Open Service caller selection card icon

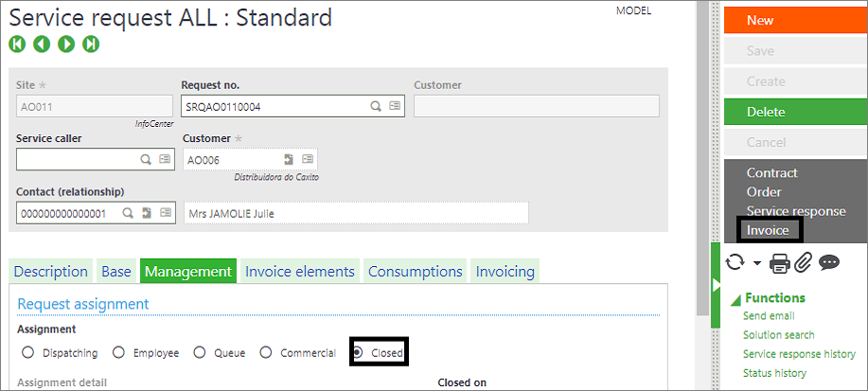click(x=165, y=159)
